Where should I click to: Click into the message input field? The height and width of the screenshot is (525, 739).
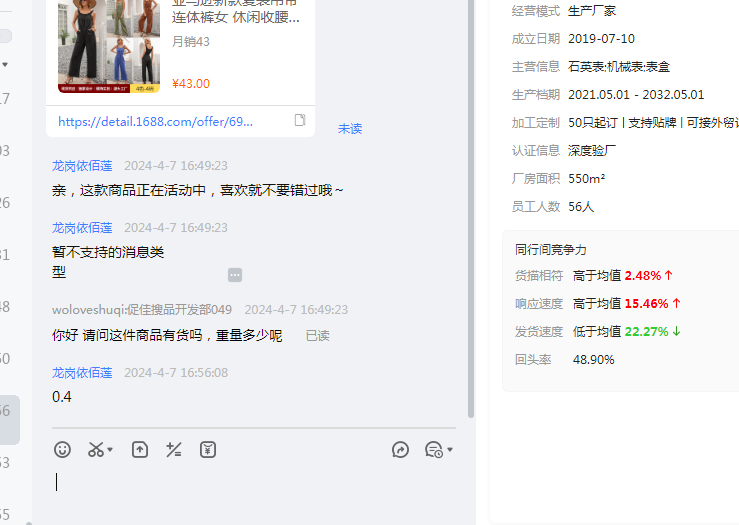255,490
